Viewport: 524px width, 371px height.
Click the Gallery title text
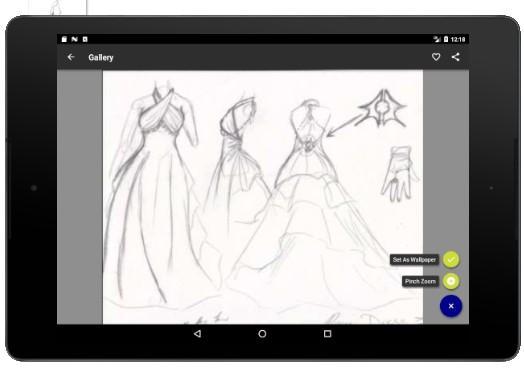(x=101, y=57)
